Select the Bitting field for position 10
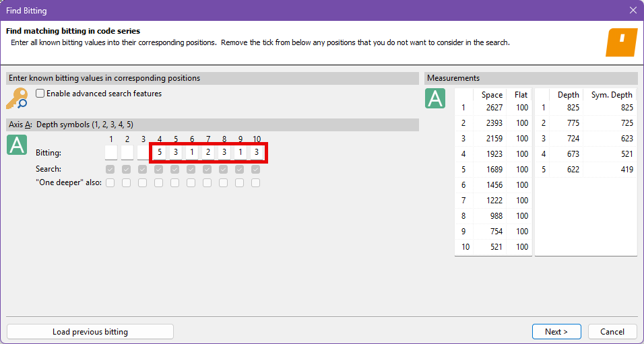 point(256,153)
